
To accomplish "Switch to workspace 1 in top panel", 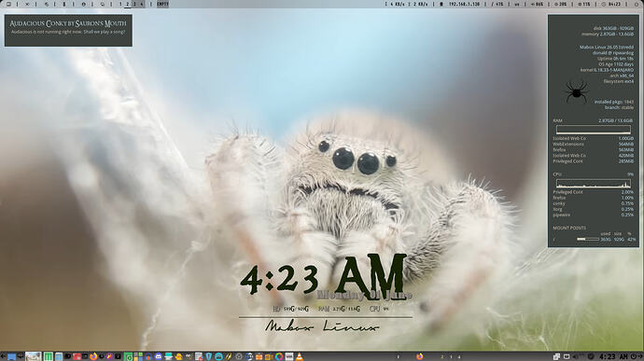I will point(120,4).
